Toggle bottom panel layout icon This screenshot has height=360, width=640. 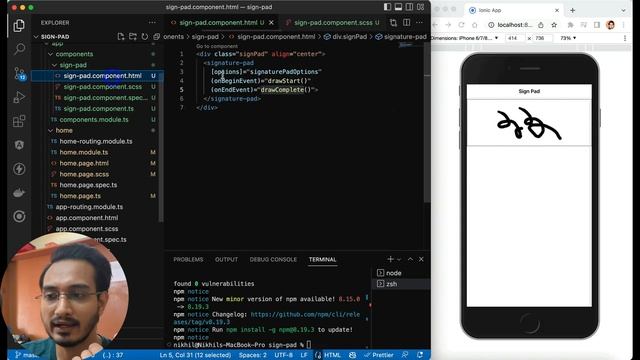tap(398, 7)
